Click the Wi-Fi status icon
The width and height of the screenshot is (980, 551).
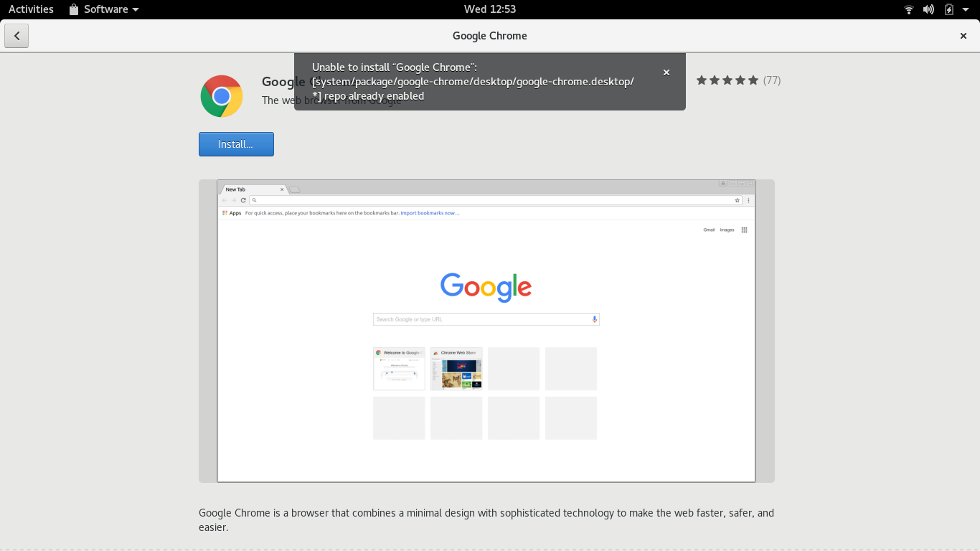pyautogui.click(x=909, y=9)
